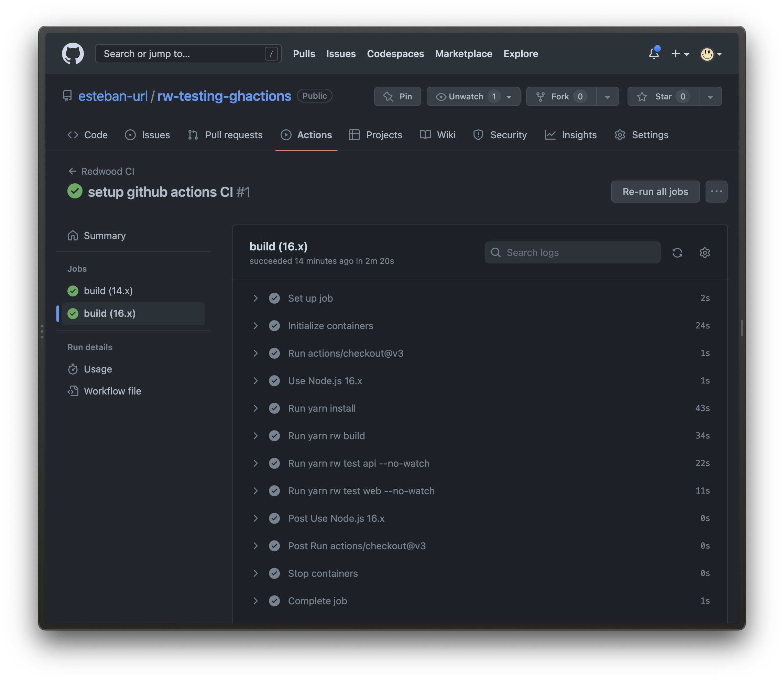
Task: Refresh the job logs
Action: (x=677, y=253)
